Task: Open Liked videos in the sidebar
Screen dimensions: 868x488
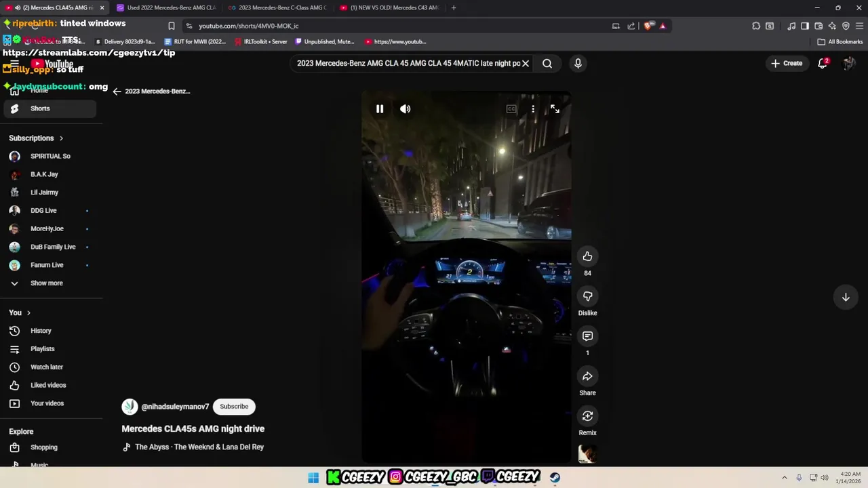Action: click(50, 386)
